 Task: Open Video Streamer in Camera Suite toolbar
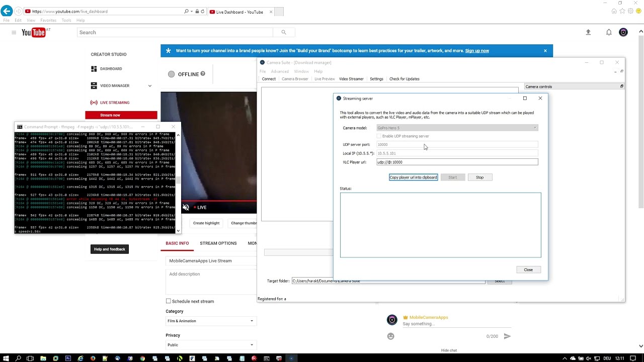click(x=351, y=79)
